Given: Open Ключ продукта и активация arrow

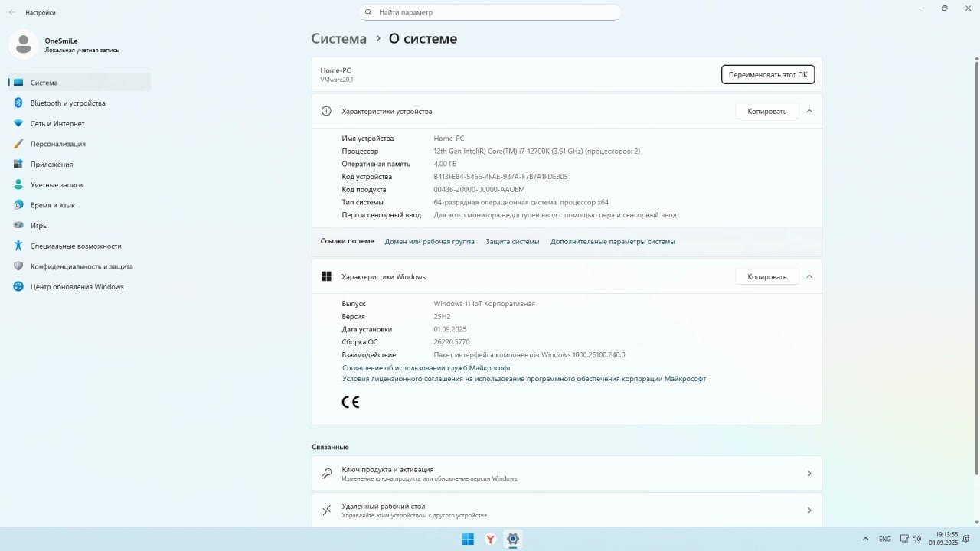Looking at the screenshot, I should tap(809, 474).
